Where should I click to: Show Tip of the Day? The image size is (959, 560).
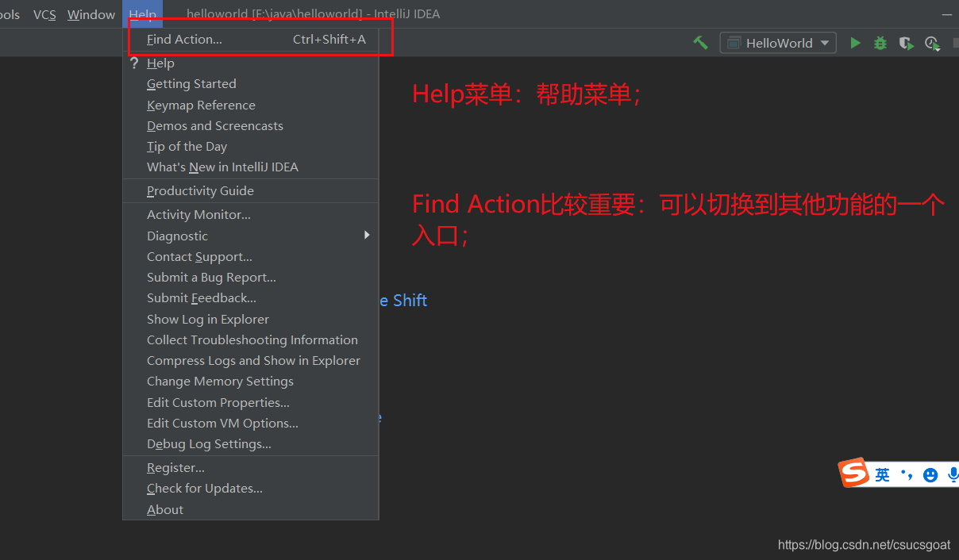(x=251, y=147)
